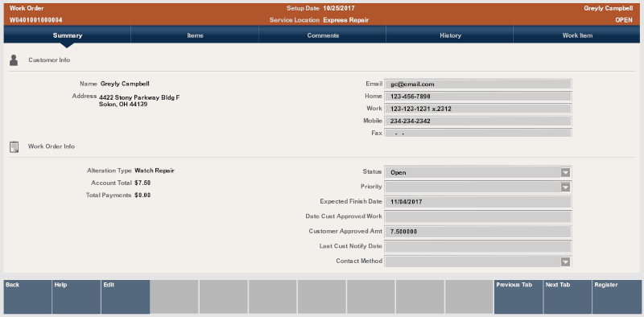The image size is (644, 317).
Task: Open Help from the bottom bar
Action: (76, 297)
